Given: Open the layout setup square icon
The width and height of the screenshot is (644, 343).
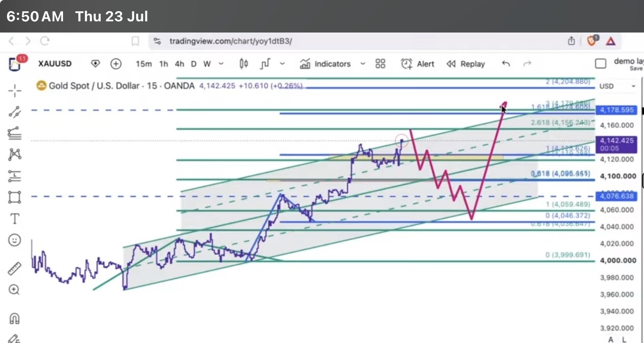Looking at the screenshot, I should 600,64.
